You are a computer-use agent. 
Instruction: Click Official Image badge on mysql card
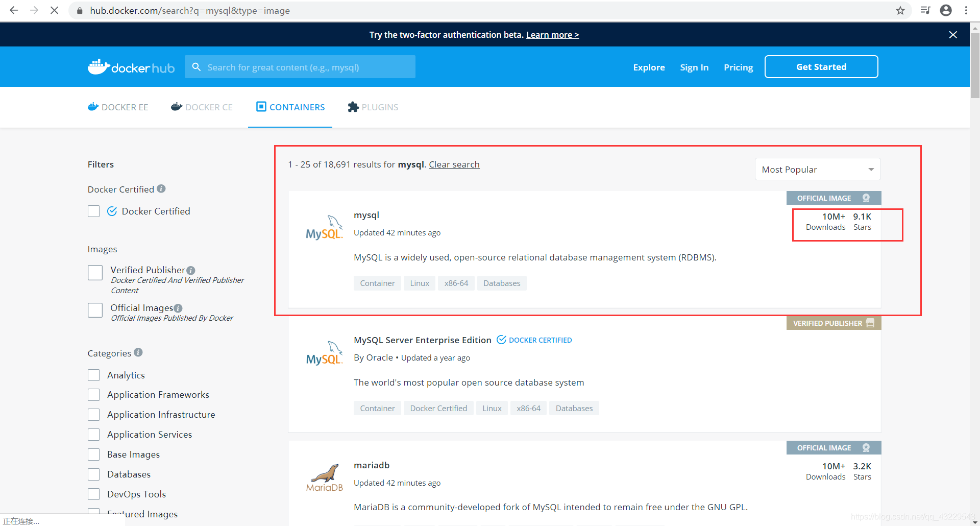tap(834, 198)
